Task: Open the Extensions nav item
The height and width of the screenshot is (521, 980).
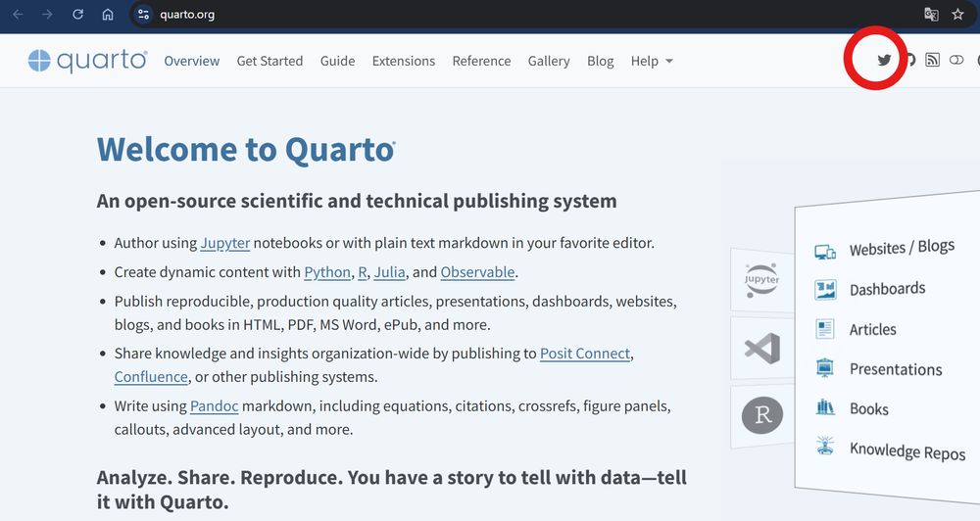Action: point(403,62)
